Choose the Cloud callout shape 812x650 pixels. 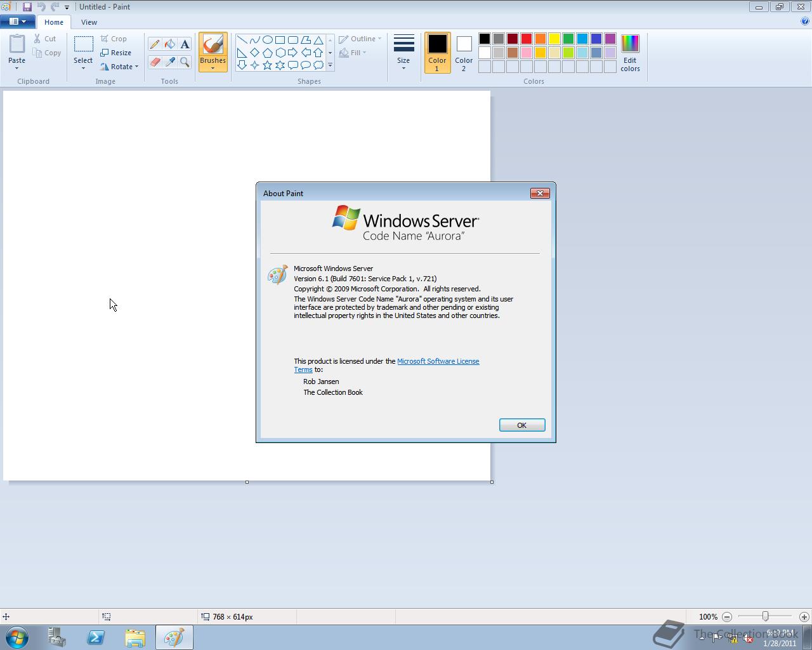pyautogui.click(x=318, y=65)
